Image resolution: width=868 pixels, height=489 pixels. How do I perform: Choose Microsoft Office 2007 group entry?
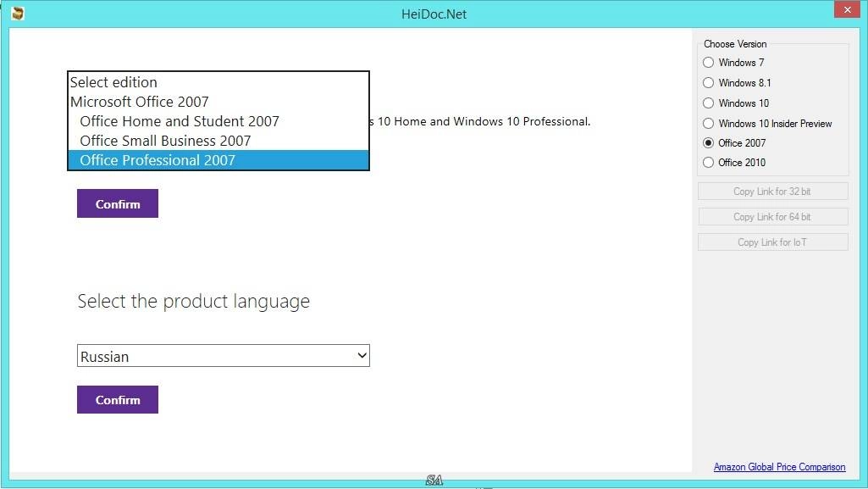(218, 102)
